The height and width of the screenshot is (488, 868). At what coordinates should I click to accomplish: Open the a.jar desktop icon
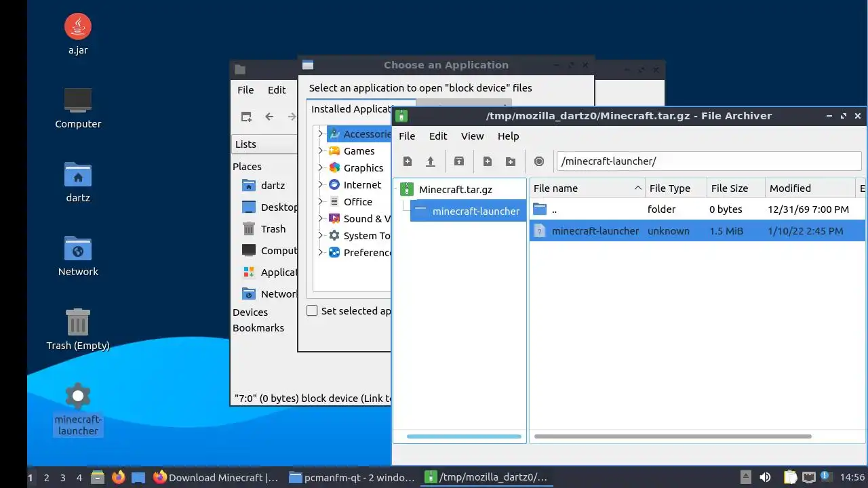[78, 34]
